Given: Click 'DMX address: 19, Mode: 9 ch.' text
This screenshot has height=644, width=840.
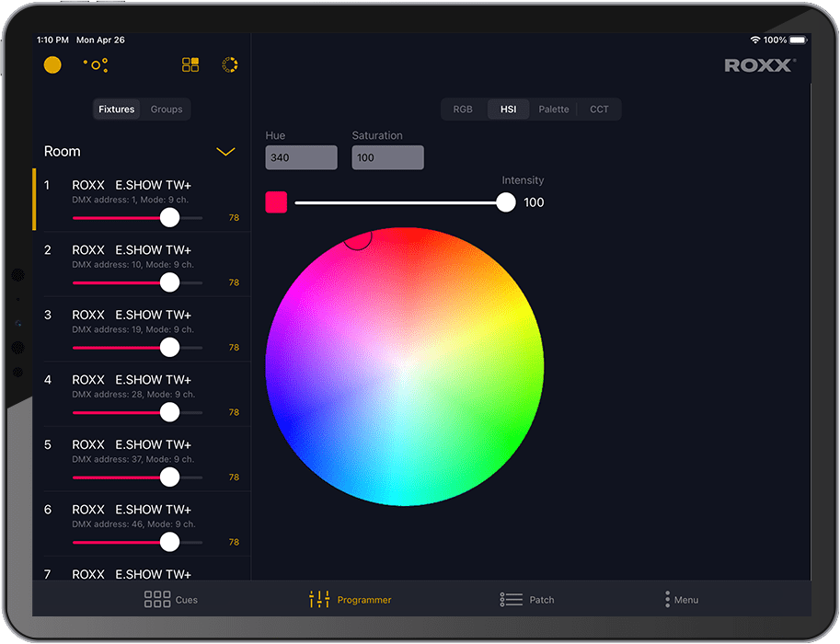Looking at the screenshot, I should 132,329.
